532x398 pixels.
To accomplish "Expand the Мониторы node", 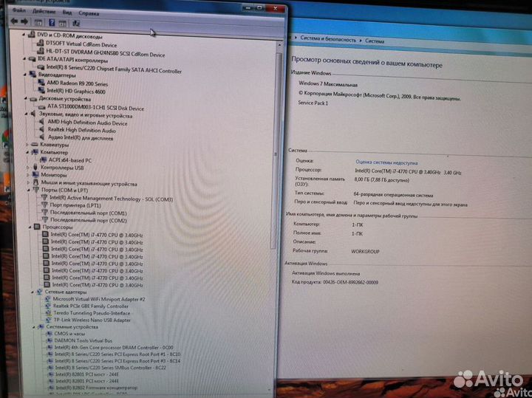I will pyautogui.click(x=29, y=175).
